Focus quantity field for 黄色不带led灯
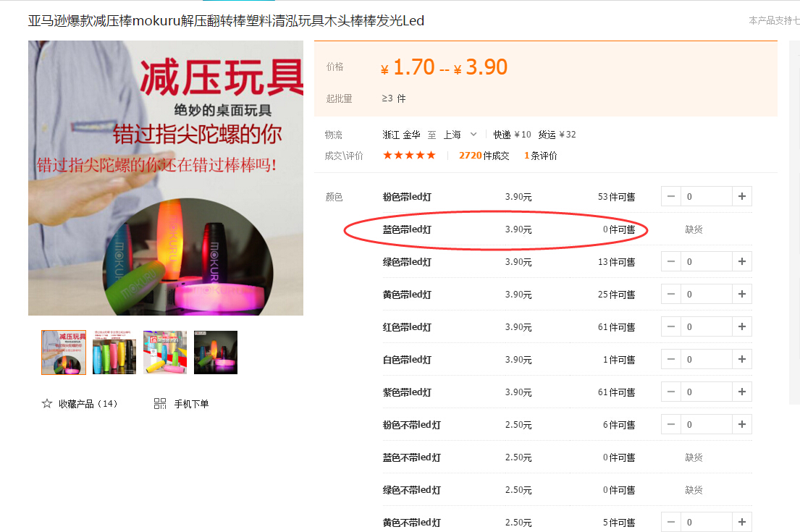 707,523
